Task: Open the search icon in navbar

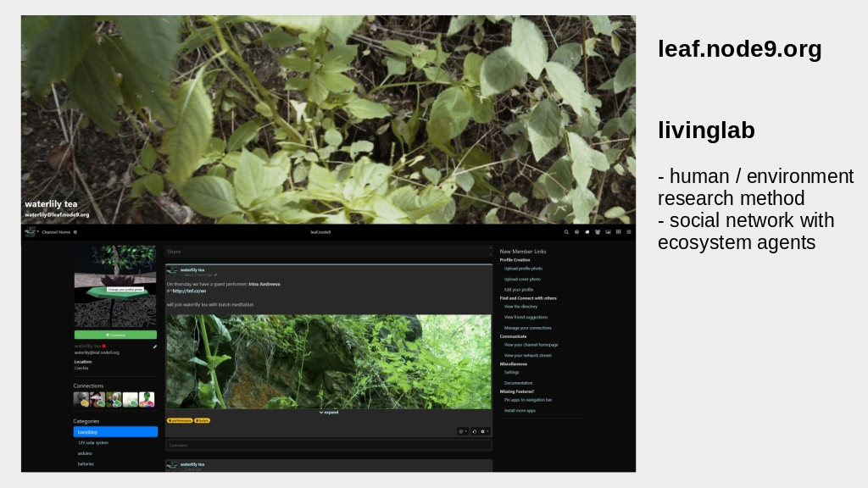Action: coord(566,232)
